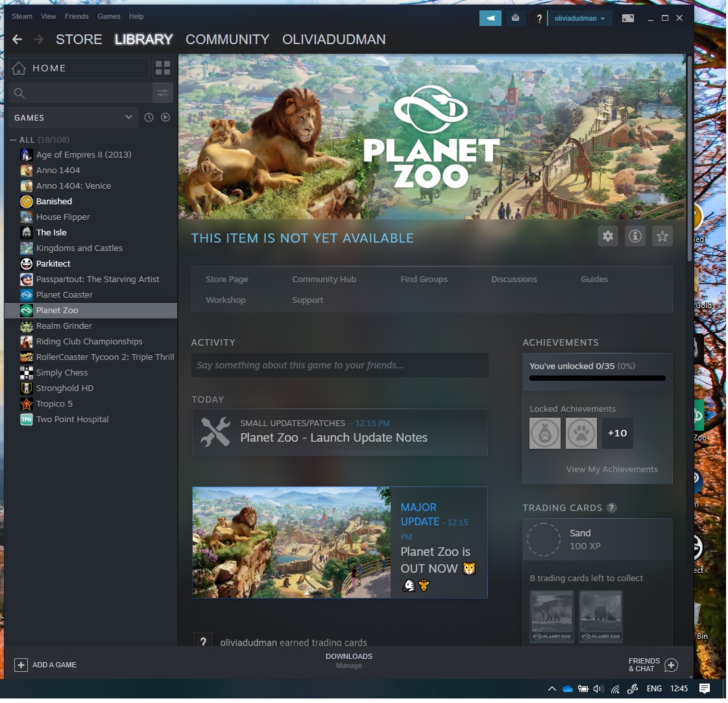Screen dimensions: 728x703
Task: Open advanced filter options icon
Action: coord(162,93)
